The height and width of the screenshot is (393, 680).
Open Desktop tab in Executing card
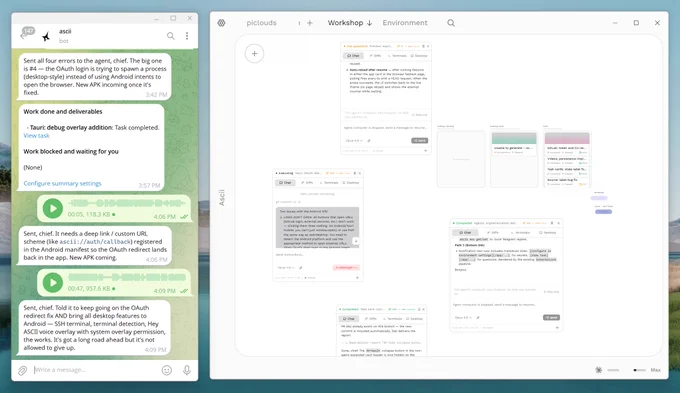[x=351, y=183]
